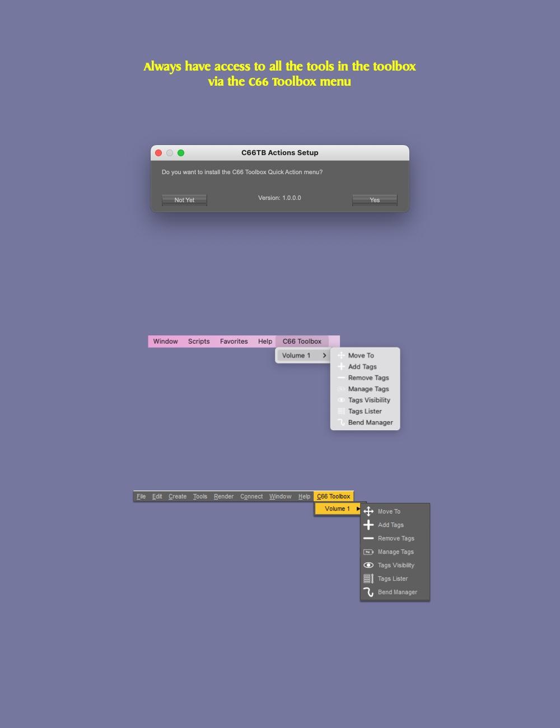This screenshot has width=560, height=728.
Task: Open the Tools menu
Action: [x=200, y=497]
